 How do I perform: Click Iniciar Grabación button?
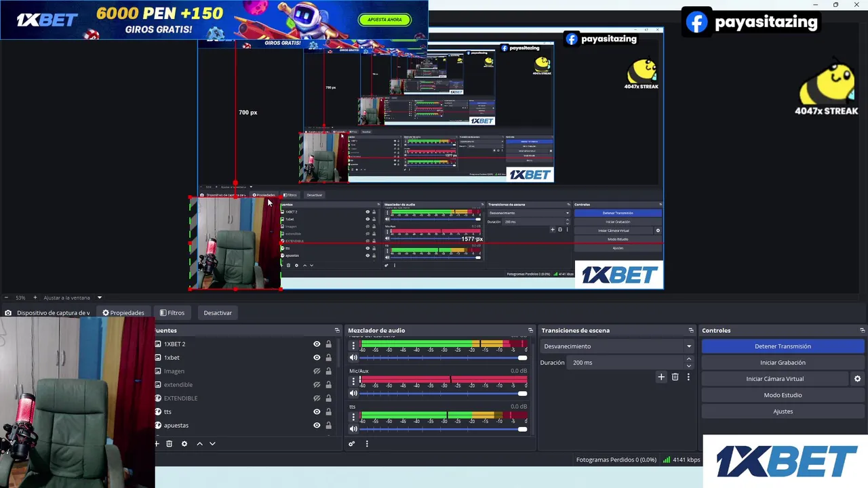(783, 363)
